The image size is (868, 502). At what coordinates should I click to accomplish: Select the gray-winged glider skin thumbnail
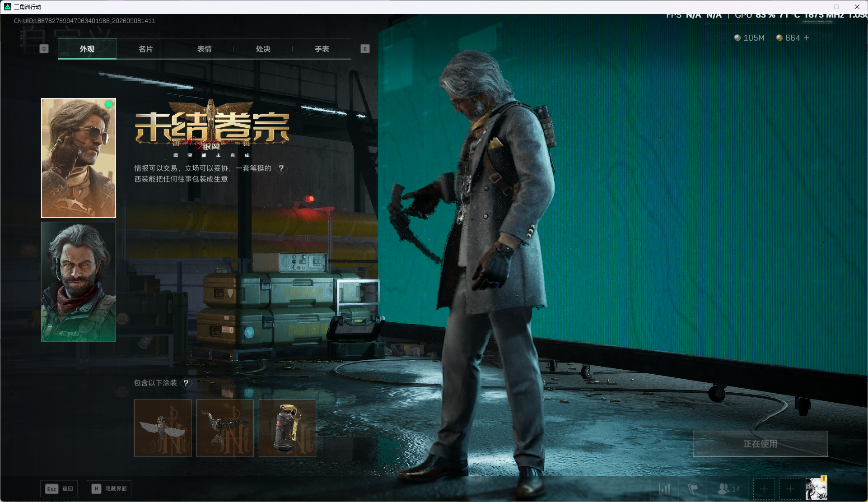pos(163,428)
